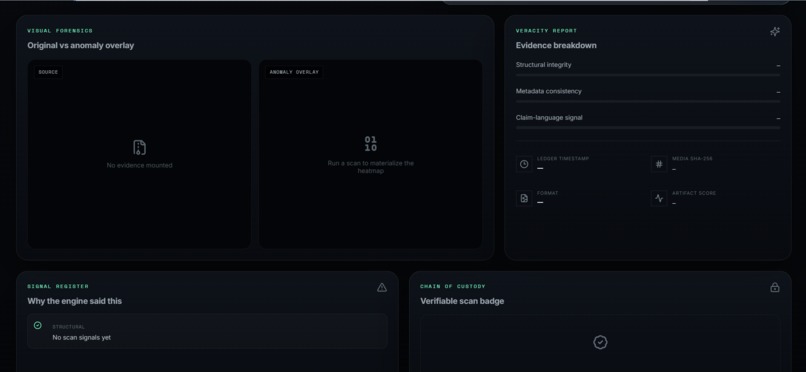
Task: Click the pulse icon beside Artifact Score
Action: 659,198
